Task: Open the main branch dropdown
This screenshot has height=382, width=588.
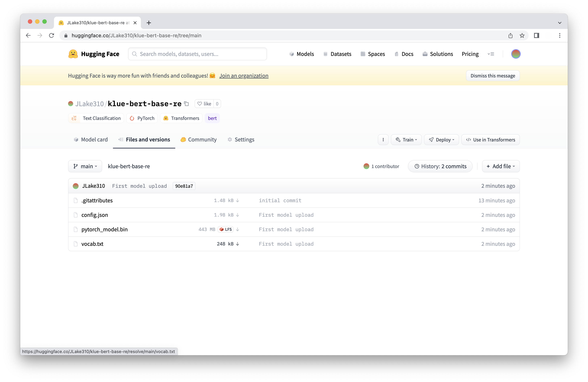Action: point(85,166)
